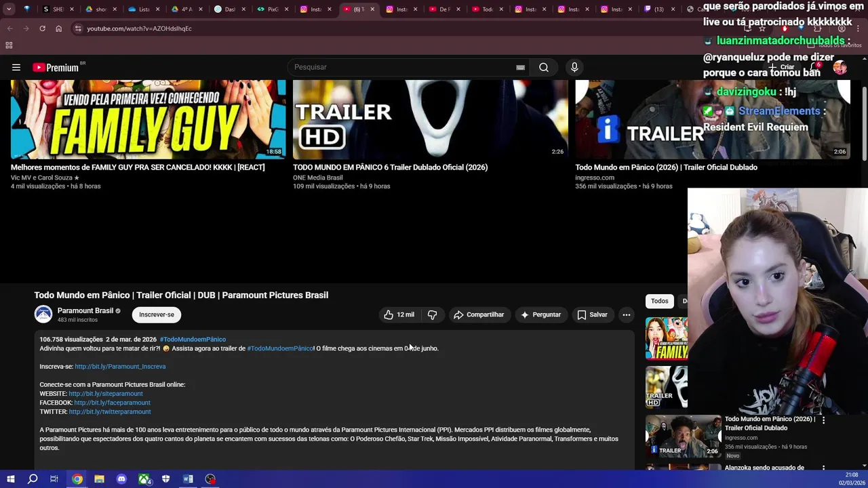Open Discord from the taskbar
The width and height of the screenshot is (868, 488).
(x=121, y=479)
